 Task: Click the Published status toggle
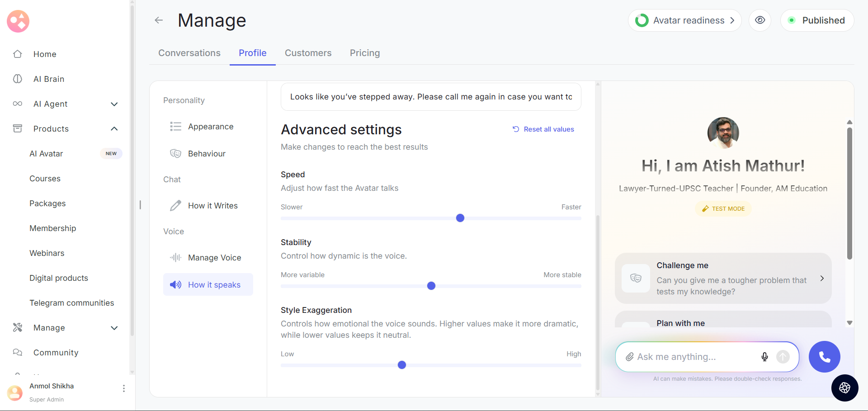pyautogui.click(x=817, y=20)
